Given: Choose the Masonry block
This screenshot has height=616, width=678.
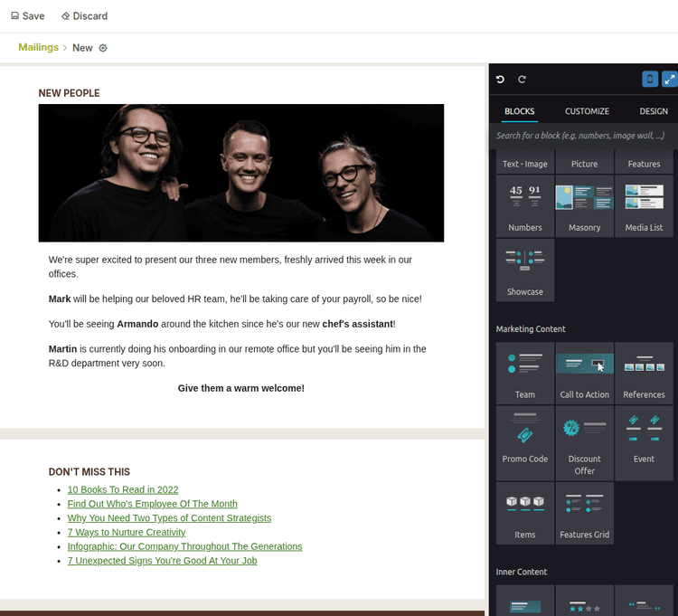Looking at the screenshot, I should click(584, 206).
